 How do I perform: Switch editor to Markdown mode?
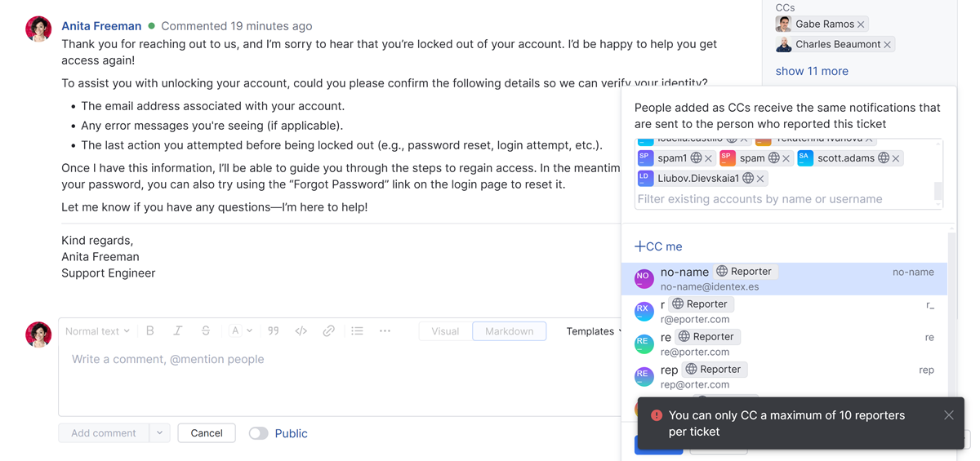click(509, 331)
